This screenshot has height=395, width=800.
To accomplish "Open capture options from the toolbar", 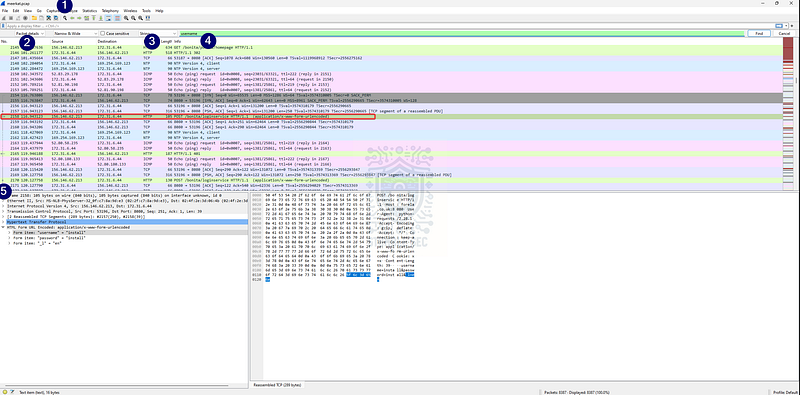I will pos(25,18).
